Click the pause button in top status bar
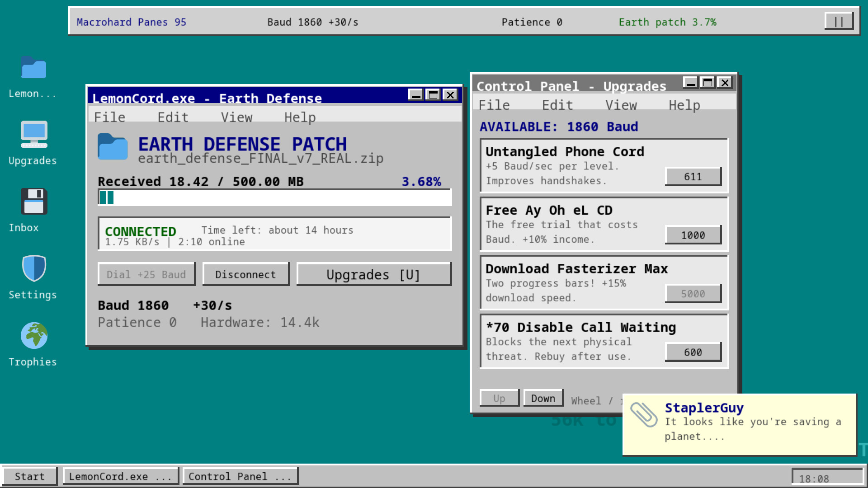The height and width of the screenshot is (488, 868). point(839,21)
